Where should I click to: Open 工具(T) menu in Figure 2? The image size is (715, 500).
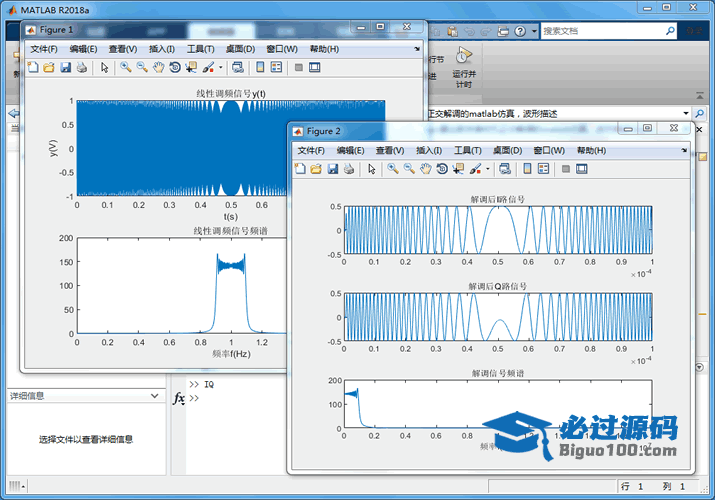click(468, 150)
